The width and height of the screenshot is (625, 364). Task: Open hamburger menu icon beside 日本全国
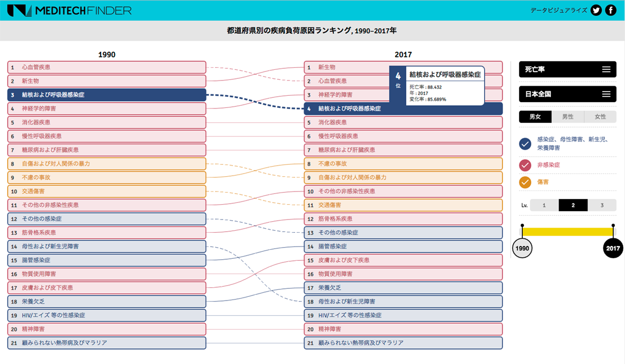pos(606,94)
